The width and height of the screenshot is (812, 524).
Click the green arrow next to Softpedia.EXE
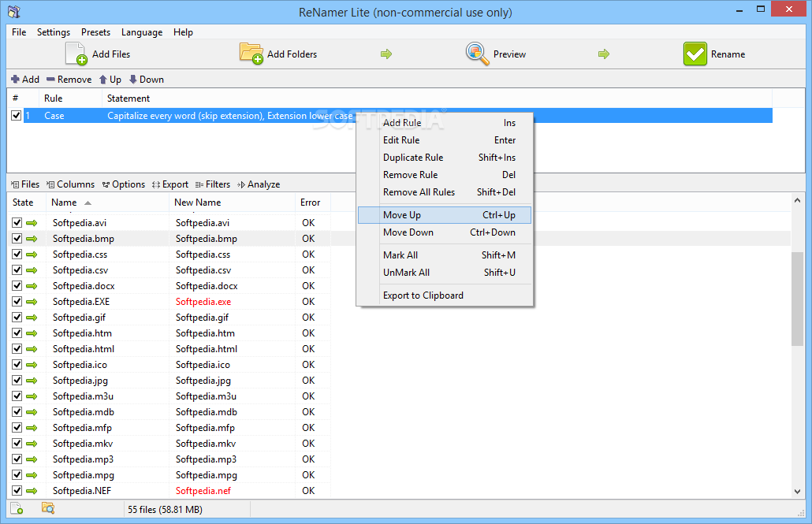[x=32, y=302]
